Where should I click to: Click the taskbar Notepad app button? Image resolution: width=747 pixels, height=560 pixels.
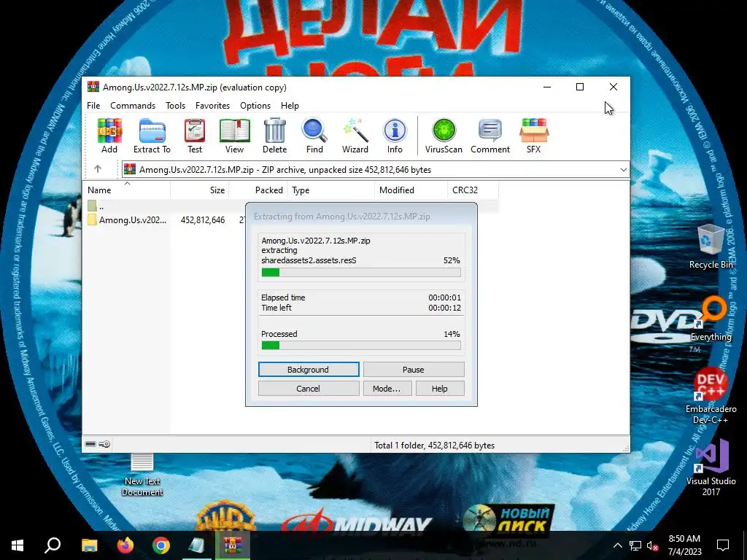196,545
